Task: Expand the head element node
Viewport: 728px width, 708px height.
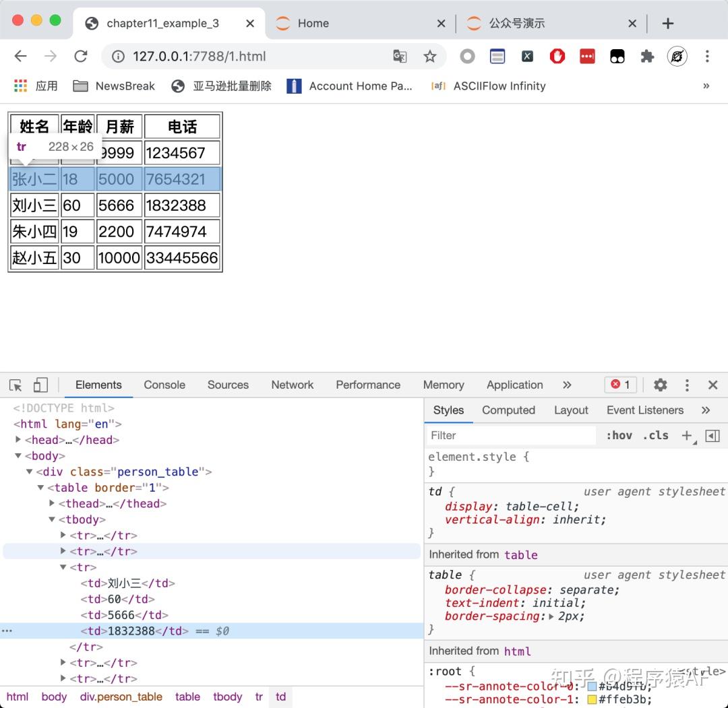Action: [16, 439]
